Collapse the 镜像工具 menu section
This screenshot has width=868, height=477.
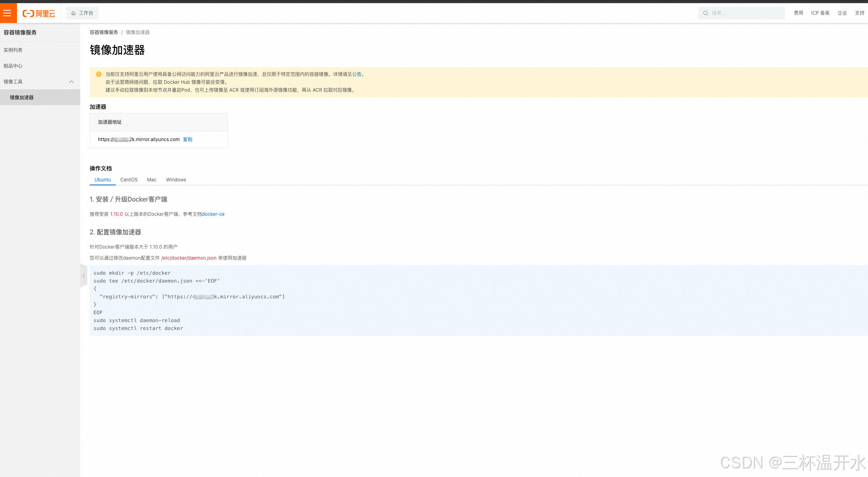(x=72, y=82)
